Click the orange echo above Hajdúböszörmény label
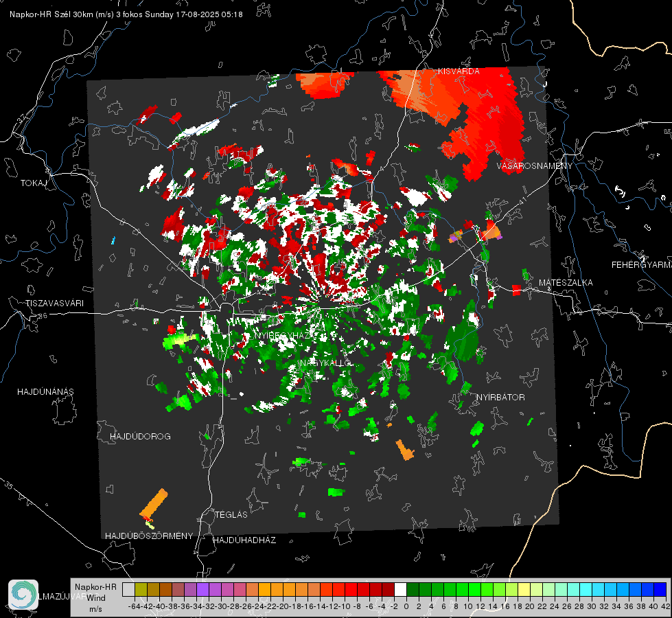This screenshot has height=618, width=672. tap(154, 503)
